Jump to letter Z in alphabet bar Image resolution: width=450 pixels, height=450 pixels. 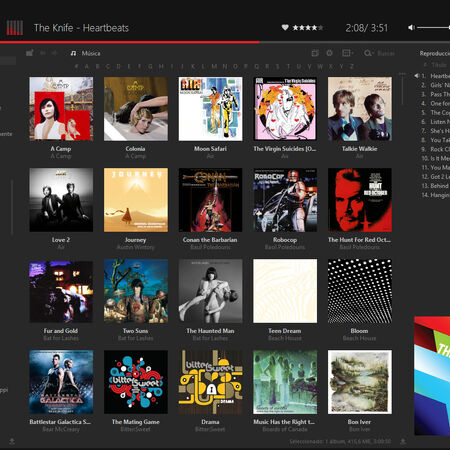pos(351,66)
